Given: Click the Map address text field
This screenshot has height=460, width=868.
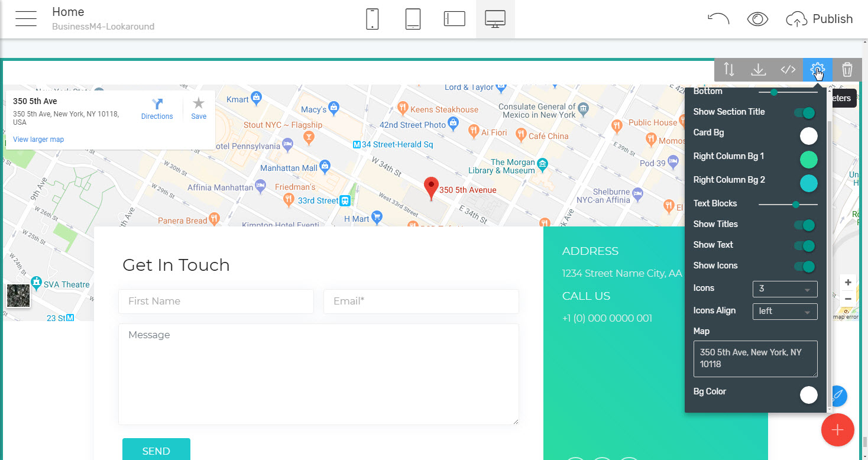Looking at the screenshot, I should click(x=755, y=359).
